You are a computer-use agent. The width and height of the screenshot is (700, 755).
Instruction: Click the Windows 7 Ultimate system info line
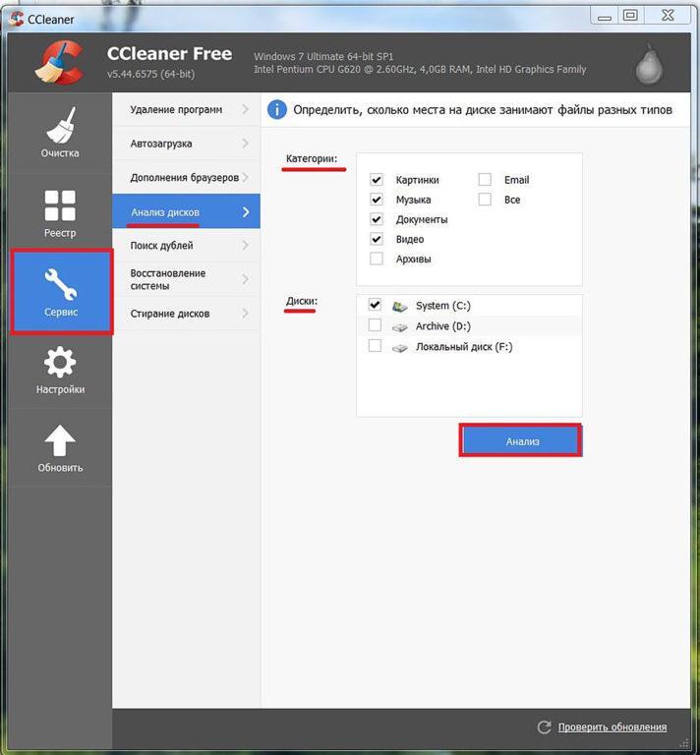pos(323,56)
